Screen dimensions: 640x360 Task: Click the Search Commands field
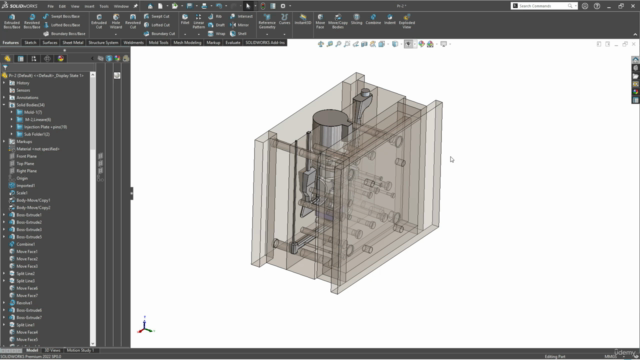click(x=543, y=6)
